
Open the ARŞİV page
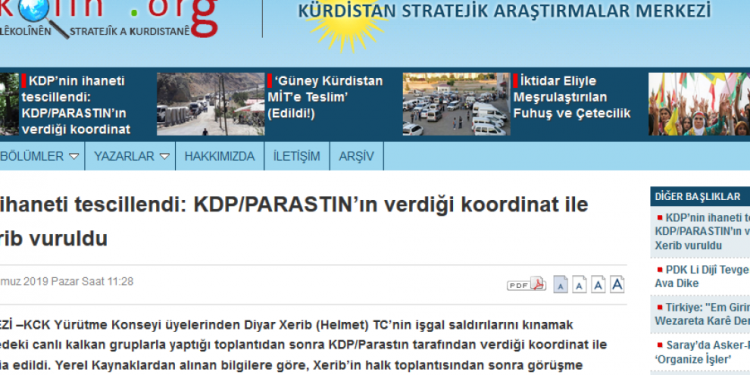(356, 156)
